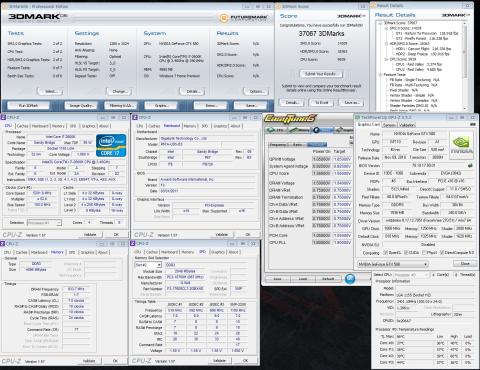Click the Graphs button in 3DMark06
The width and height of the screenshot is (480, 370).
click(161, 105)
